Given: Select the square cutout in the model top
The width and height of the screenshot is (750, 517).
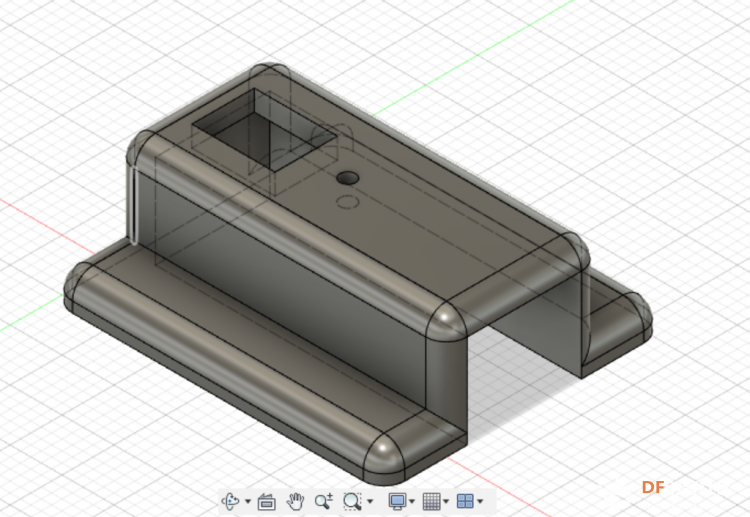Looking at the screenshot, I should [264, 130].
